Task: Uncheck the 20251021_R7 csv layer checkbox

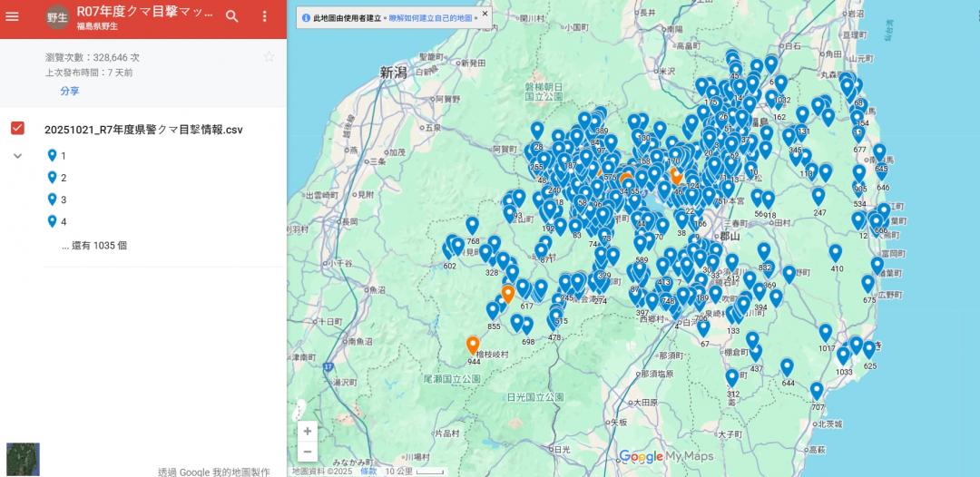Action: click(17, 129)
